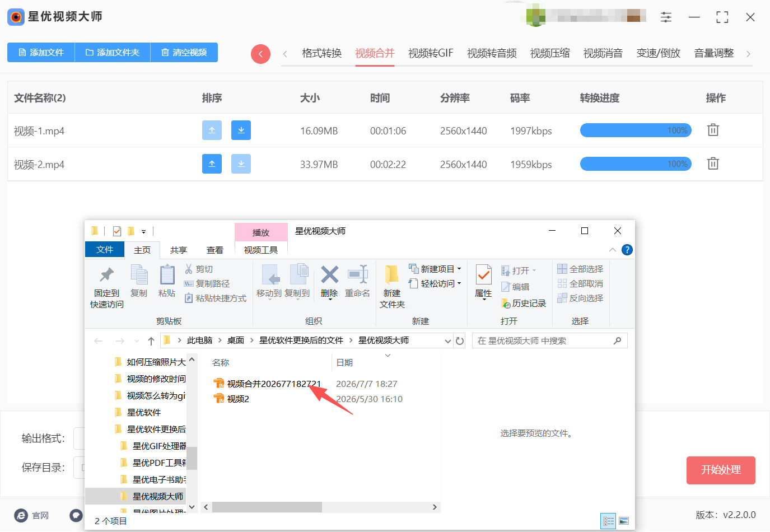
Task: Open the settings sliders icon in the title bar
Action: (666, 17)
